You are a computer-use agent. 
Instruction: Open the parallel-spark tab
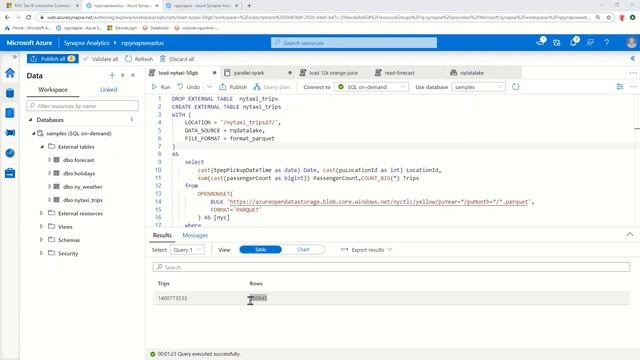coord(249,73)
